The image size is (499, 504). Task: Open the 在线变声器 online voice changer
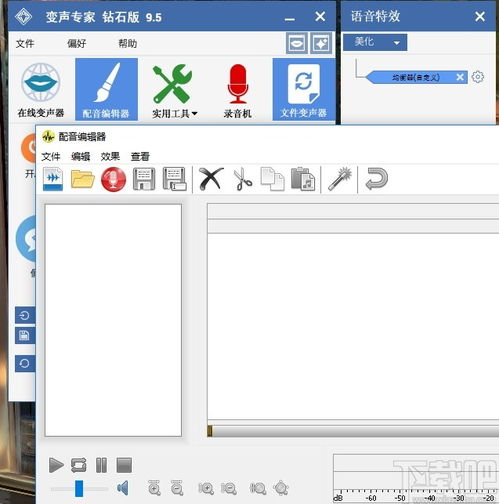(41, 89)
